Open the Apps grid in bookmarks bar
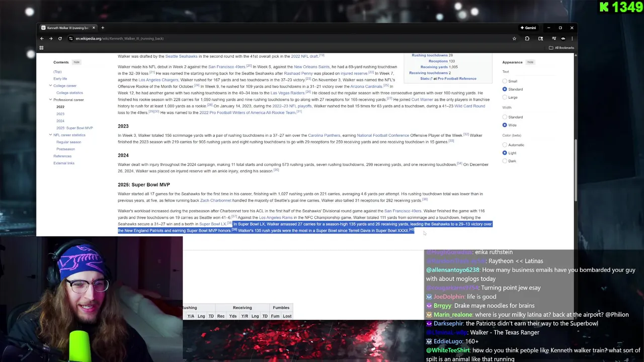This screenshot has width=644, height=362. pos(41,48)
